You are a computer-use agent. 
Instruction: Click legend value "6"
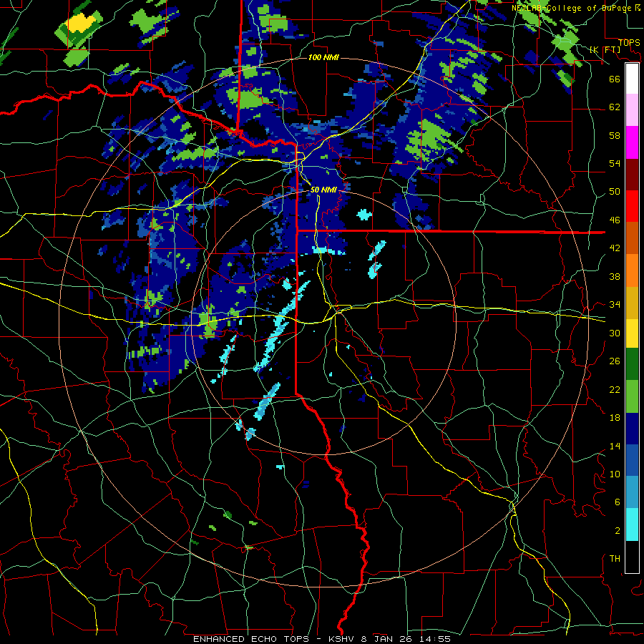617,502
